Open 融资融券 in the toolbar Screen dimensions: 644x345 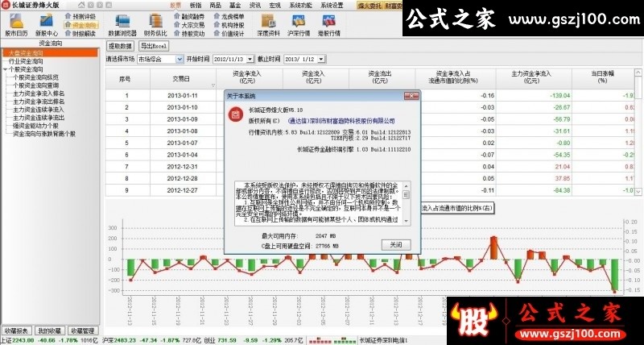coord(189,16)
